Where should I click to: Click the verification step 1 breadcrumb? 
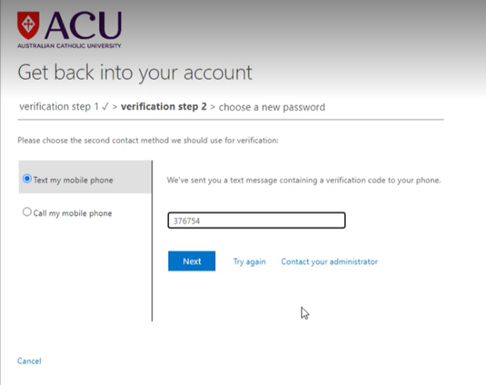pos(59,107)
